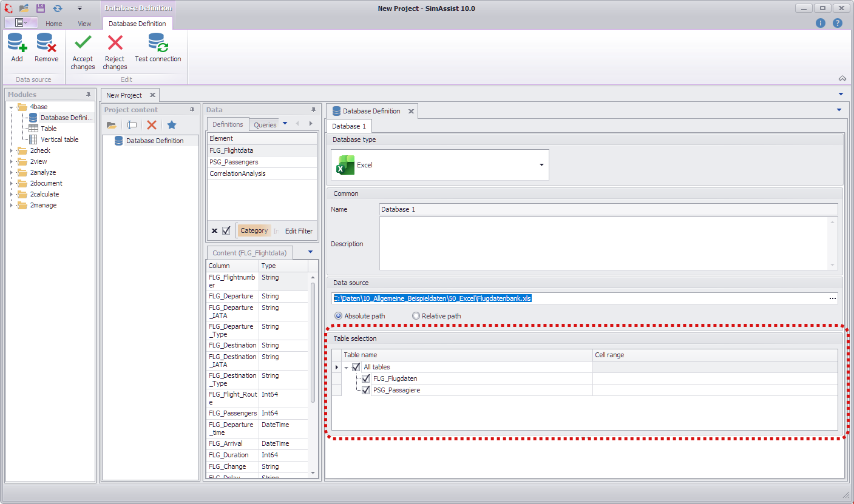Click in the Description text field
The width and height of the screenshot is (854, 504).
point(604,243)
